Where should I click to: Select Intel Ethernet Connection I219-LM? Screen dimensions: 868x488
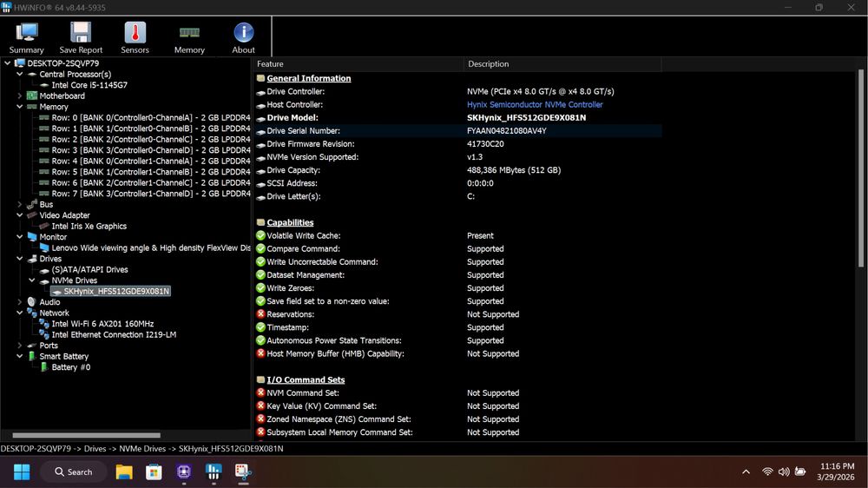114,334
